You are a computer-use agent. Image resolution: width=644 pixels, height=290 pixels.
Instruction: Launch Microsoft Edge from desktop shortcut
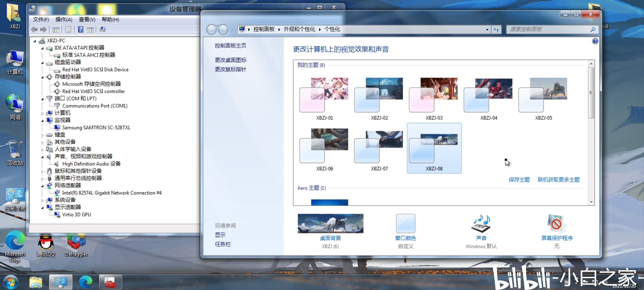coord(15,247)
